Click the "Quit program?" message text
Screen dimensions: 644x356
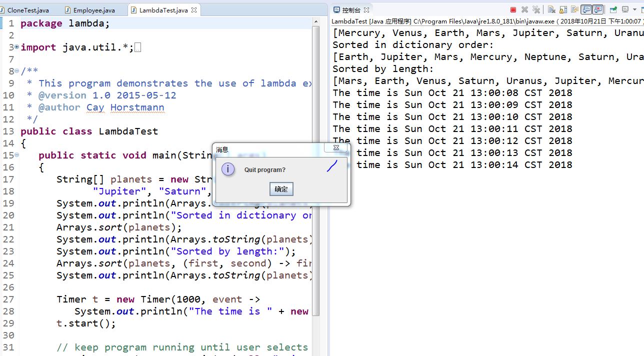[x=265, y=170]
